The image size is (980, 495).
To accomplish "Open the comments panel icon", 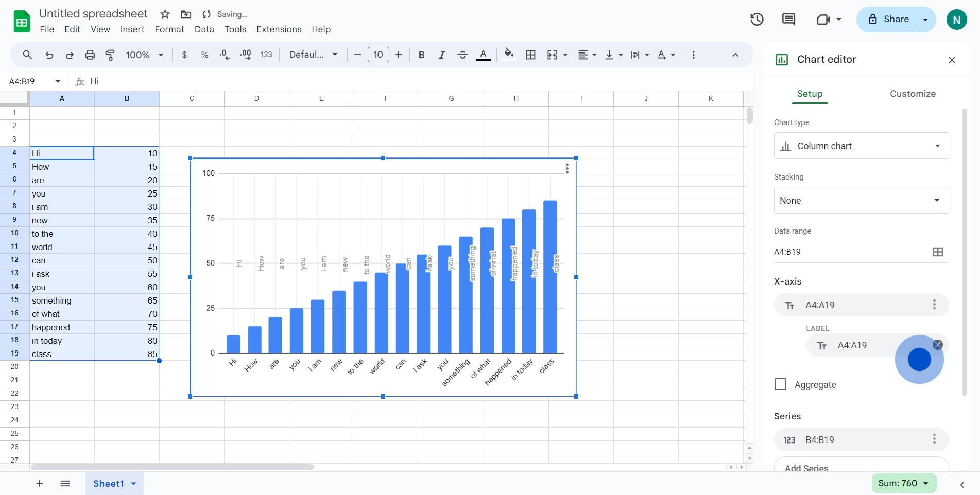I will [788, 20].
